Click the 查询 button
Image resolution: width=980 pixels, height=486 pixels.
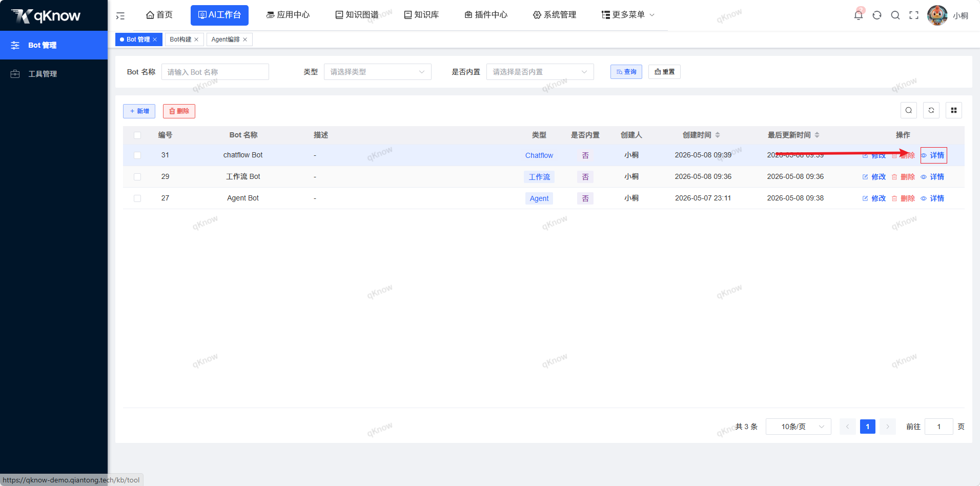(x=626, y=72)
